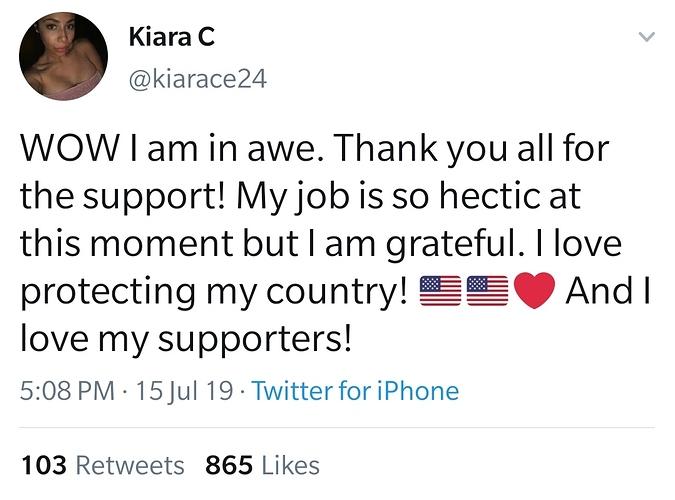Image resolution: width=675 pixels, height=500 pixels.
Task: Open Kiara C's profile picture
Action: 63,57
